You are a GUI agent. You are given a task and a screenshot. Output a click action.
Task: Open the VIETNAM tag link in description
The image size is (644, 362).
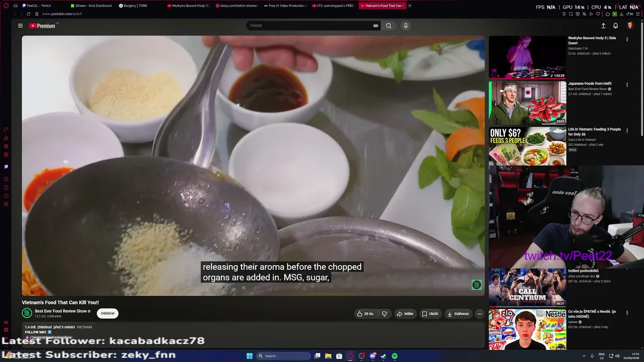(84, 327)
